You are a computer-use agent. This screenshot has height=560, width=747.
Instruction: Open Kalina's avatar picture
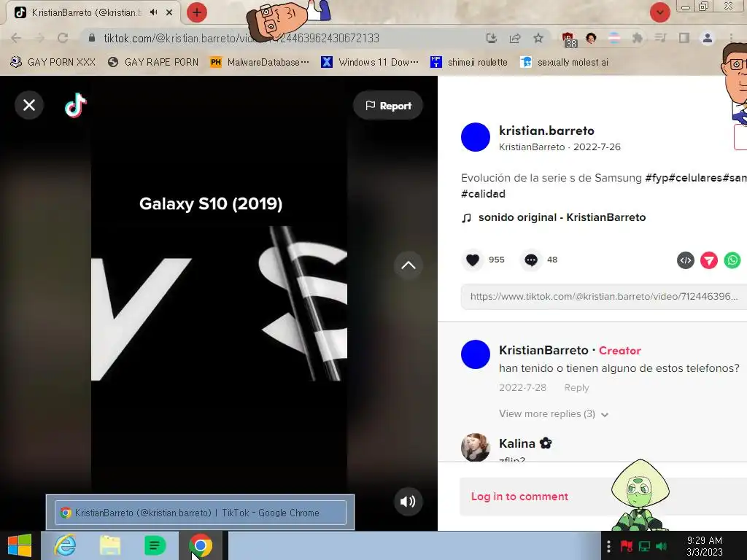click(x=476, y=447)
